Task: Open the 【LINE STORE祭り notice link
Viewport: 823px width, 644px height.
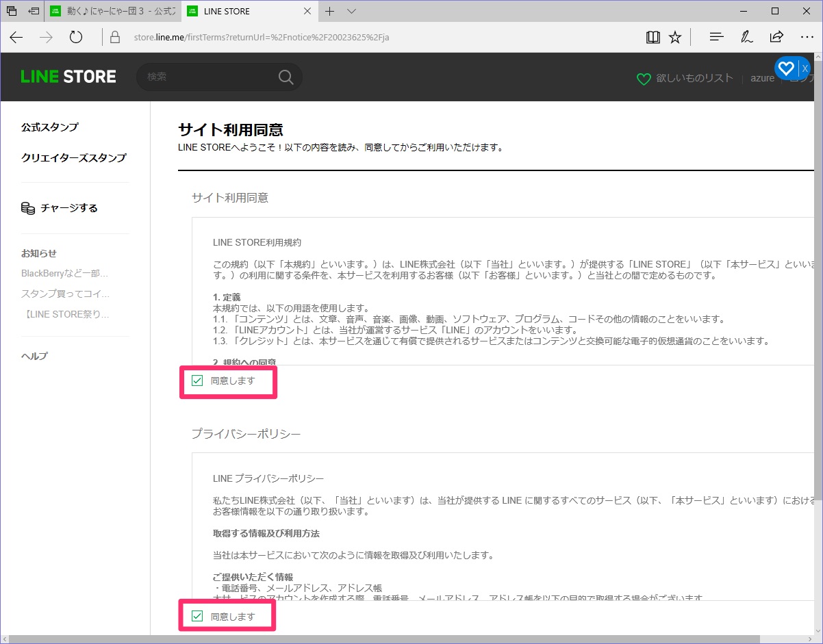Action: coord(66,315)
